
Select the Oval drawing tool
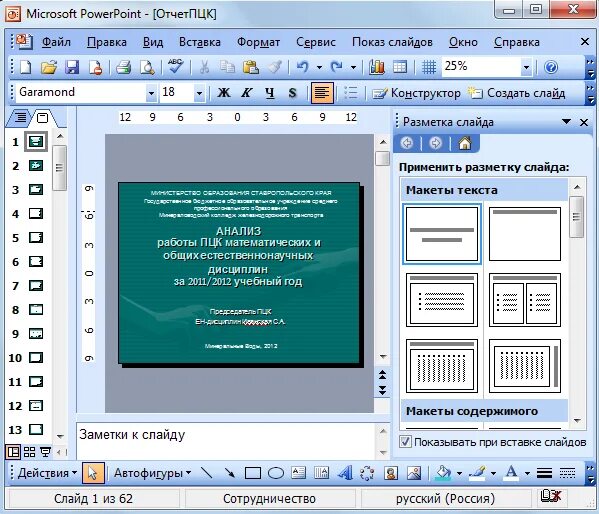click(x=276, y=473)
